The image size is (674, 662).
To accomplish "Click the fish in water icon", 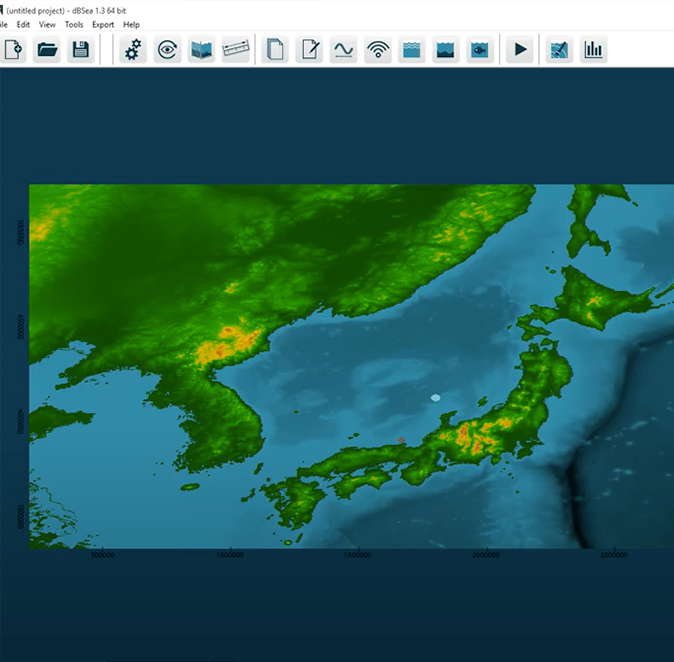I will (479, 49).
